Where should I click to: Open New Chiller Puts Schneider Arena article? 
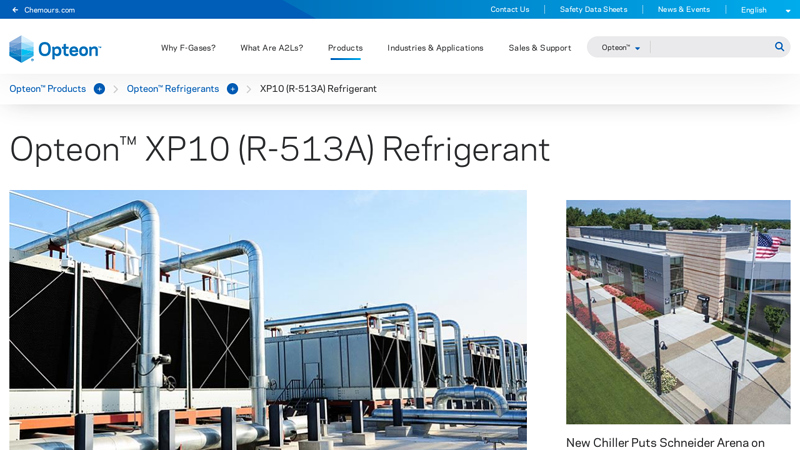(665, 442)
